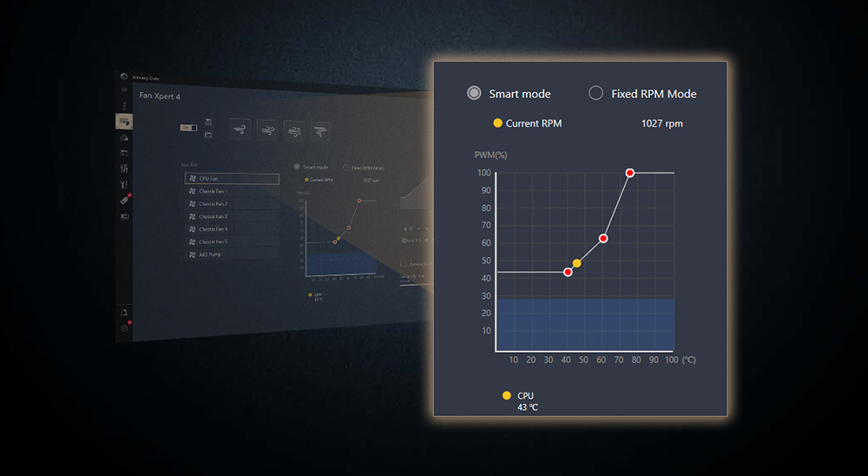Open the highlighted Devices sidebar icon

click(123, 121)
